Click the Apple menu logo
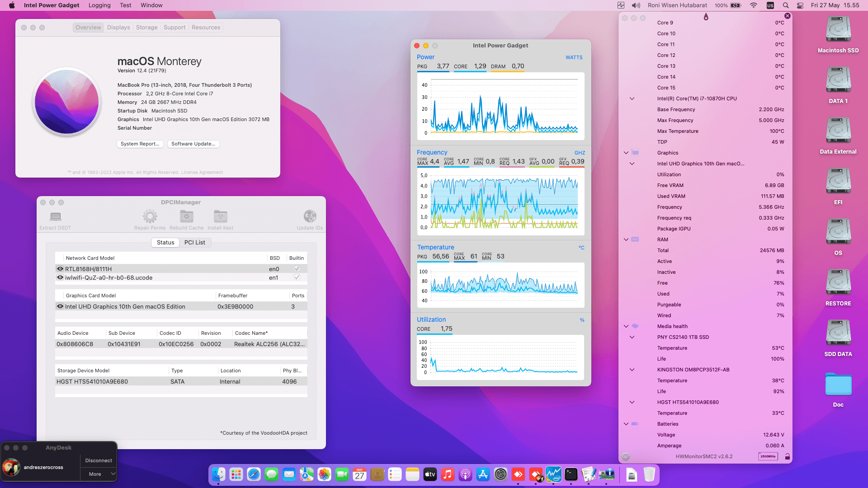Image resolution: width=868 pixels, height=488 pixels. click(x=12, y=5)
